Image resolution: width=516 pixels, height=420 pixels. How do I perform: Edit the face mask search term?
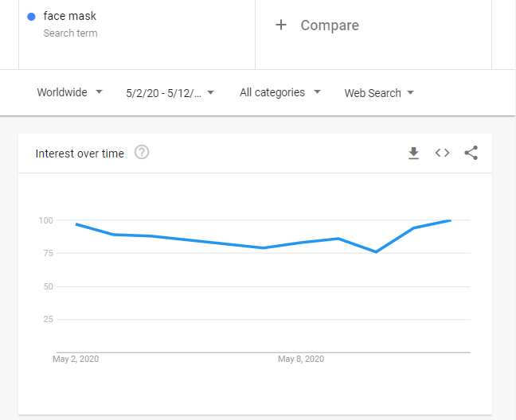pos(70,16)
